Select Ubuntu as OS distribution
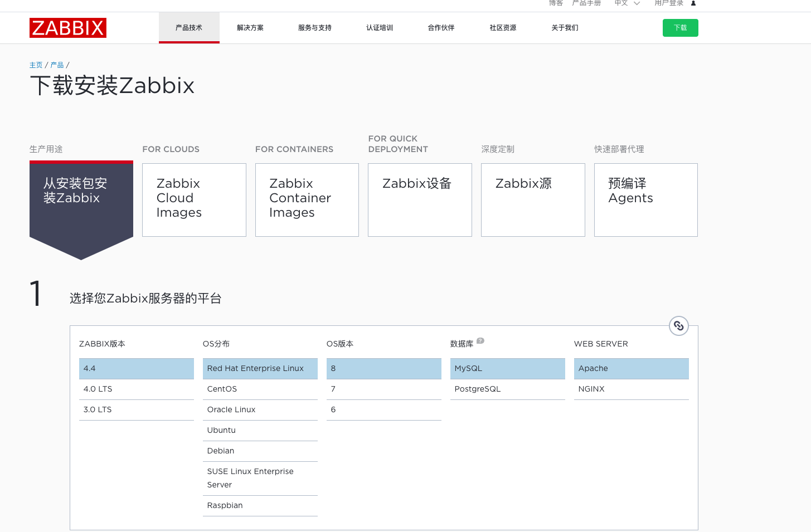The width and height of the screenshot is (811, 532). pyautogui.click(x=260, y=430)
